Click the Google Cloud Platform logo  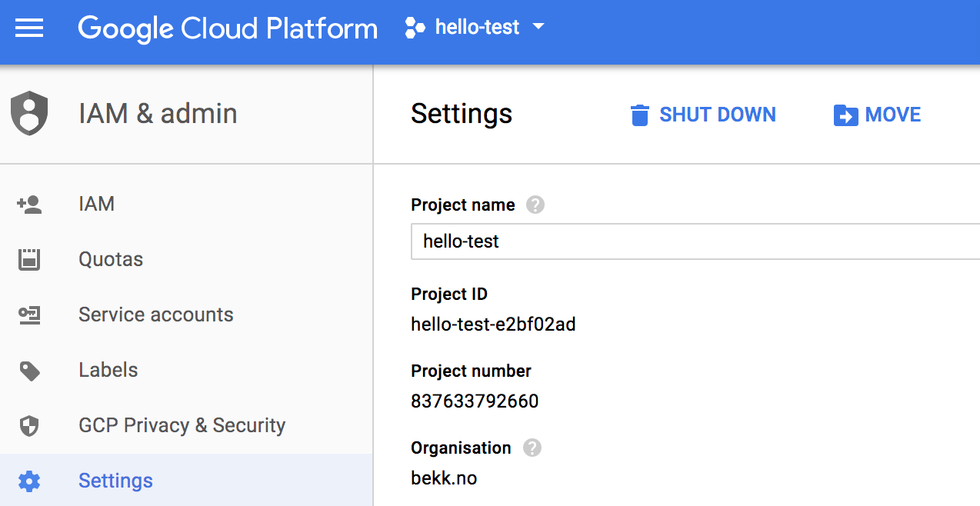[x=228, y=29]
